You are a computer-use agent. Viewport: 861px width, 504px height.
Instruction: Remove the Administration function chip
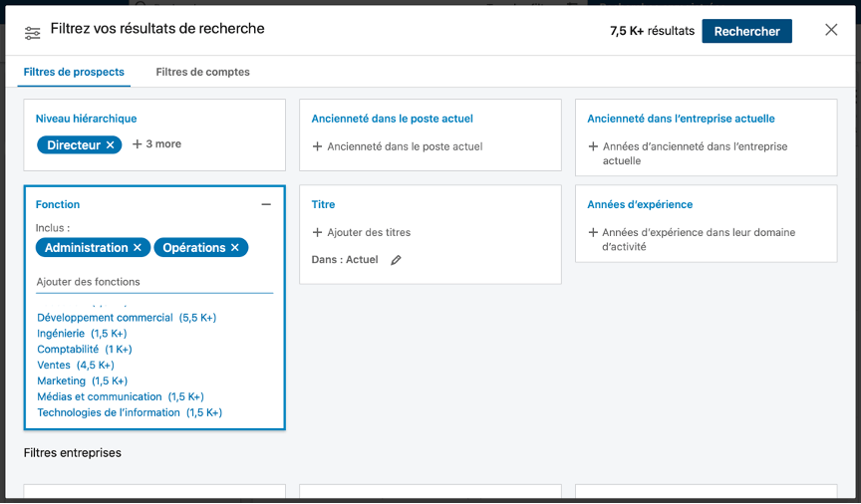tap(138, 248)
